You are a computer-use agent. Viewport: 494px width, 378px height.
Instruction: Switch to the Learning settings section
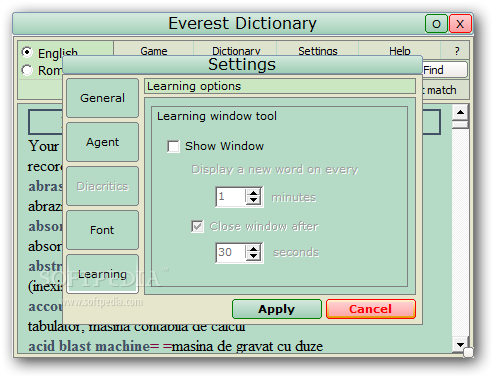coord(102,274)
